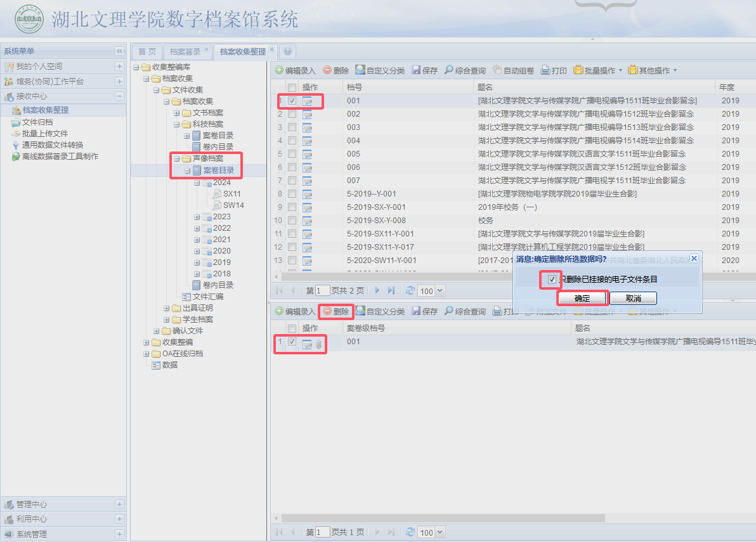
Task: Click 自动组卷 in upper toolbar
Action: (513, 70)
